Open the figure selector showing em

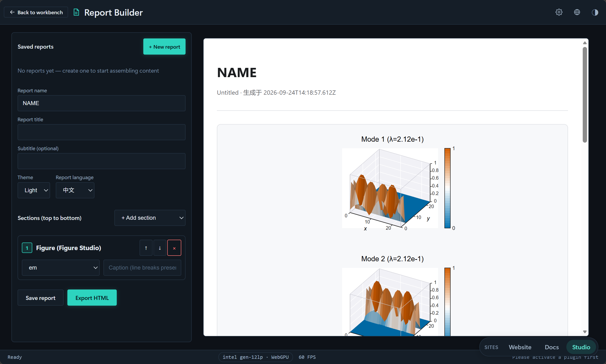click(x=61, y=268)
